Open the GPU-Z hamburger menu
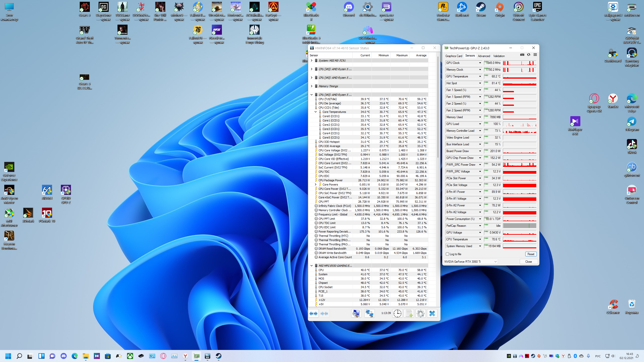This screenshot has height=362, width=644. pos(535,55)
